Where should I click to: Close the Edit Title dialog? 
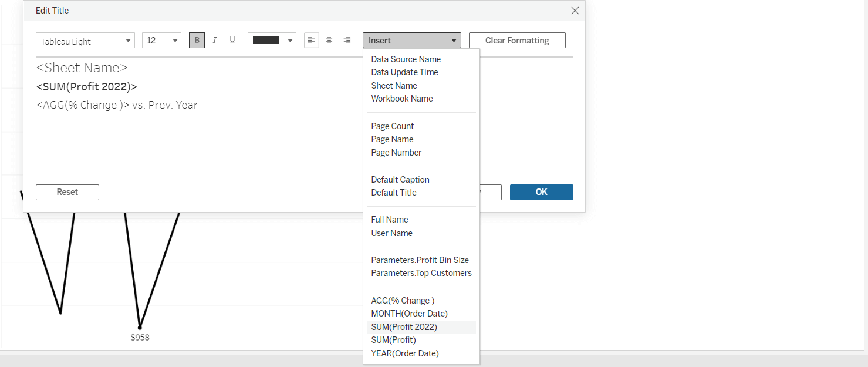point(575,11)
